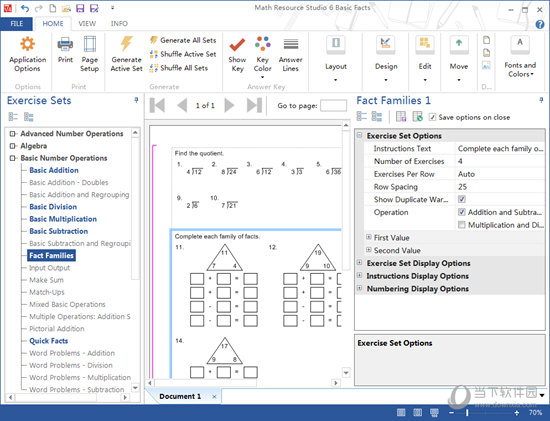Select Basic Division exercise set
This screenshot has width=550, height=421.
point(53,207)
